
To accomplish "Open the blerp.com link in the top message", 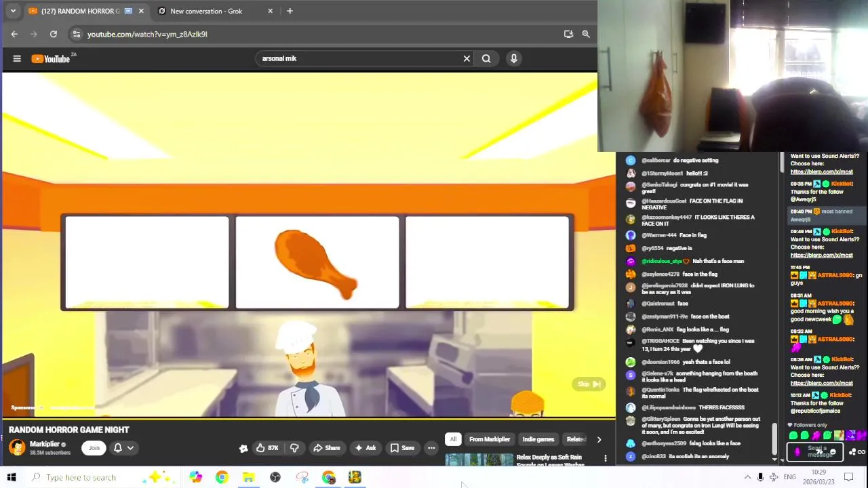I will 821,172.
